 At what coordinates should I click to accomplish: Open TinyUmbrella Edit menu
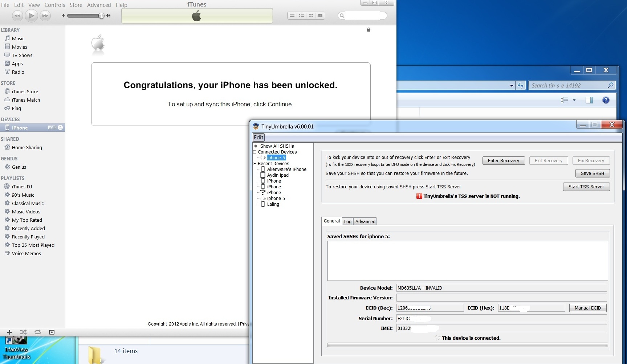(258, 137)
